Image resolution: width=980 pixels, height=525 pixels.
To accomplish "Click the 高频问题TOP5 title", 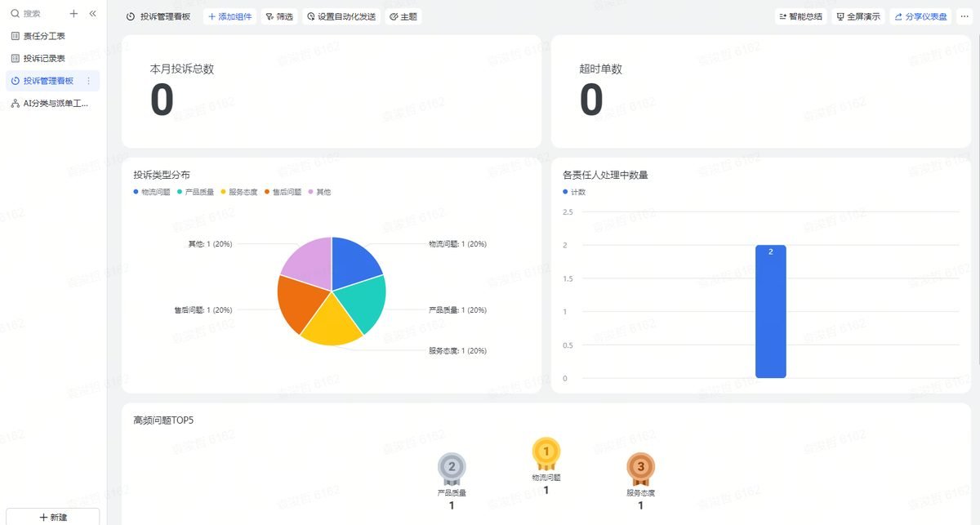I will point(163,420).
